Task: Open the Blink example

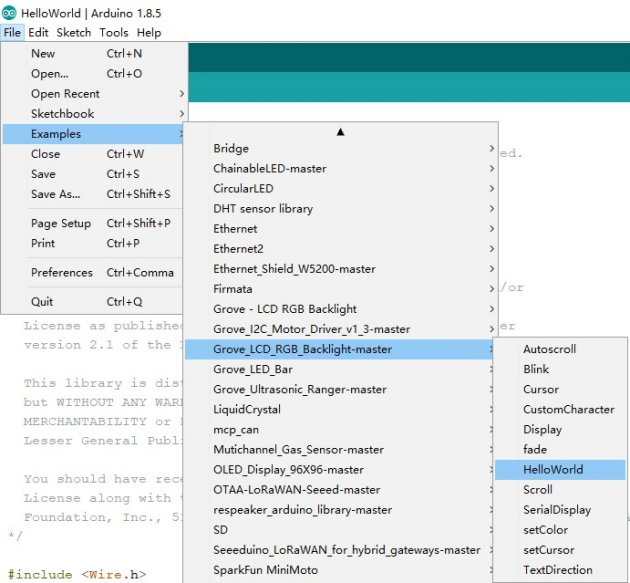Action: coord(536,369)
